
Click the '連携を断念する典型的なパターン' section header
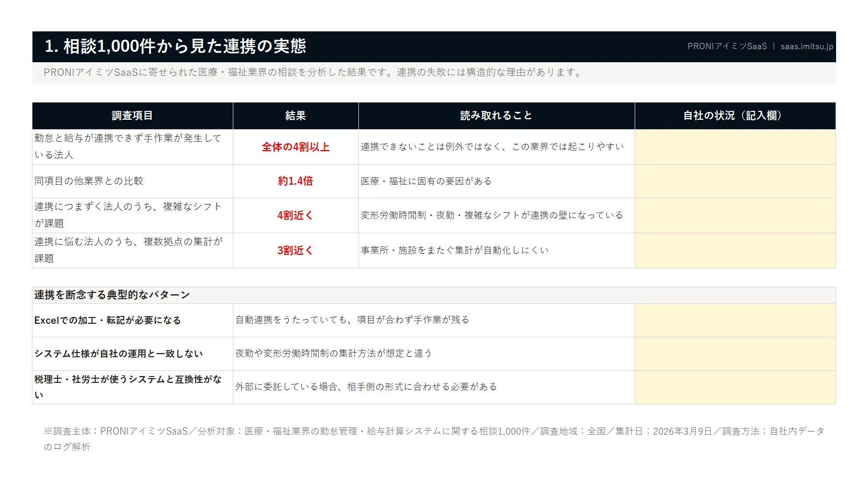pos(434,295)
